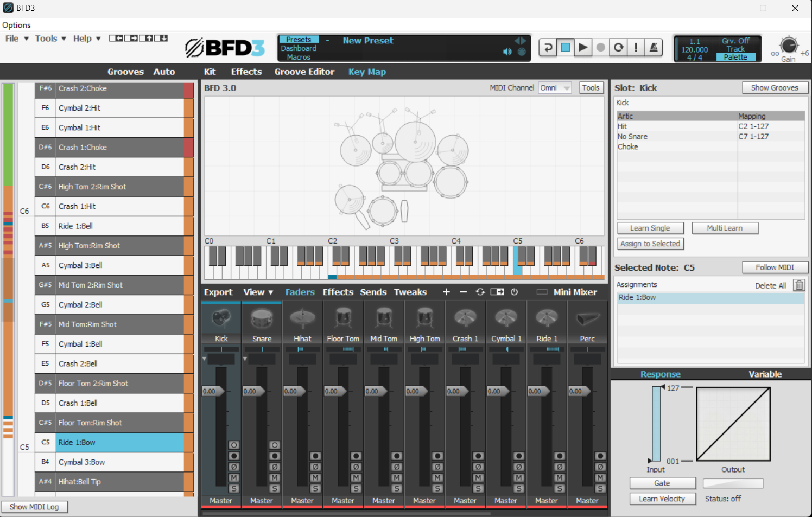Mute the Ride 1 channel
812x517 pixels.
click(x=560, y=478)
